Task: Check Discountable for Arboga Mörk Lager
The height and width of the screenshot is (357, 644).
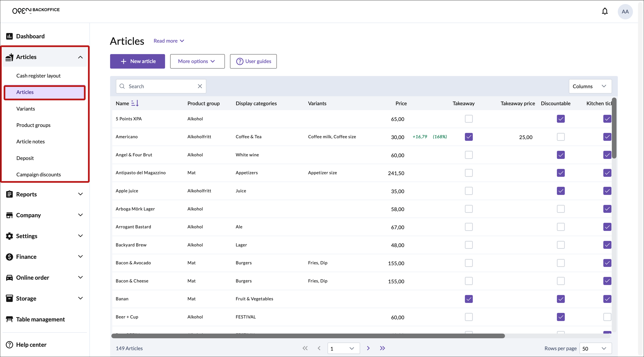Action: [561, 209]
